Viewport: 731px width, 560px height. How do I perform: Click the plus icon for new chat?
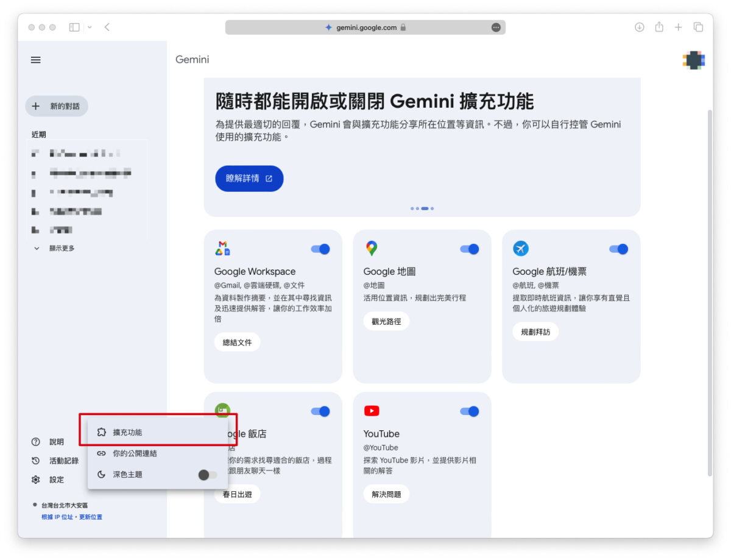point(36,106)
